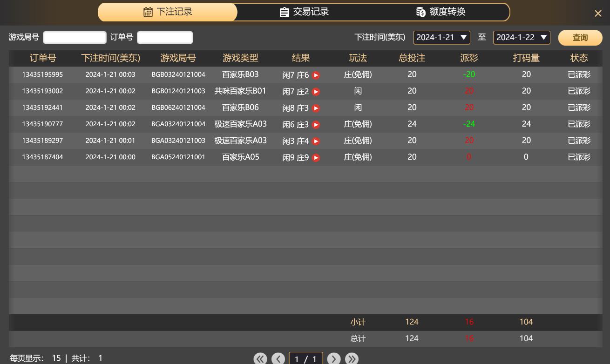Select order number 13435187404

point(42,157)
